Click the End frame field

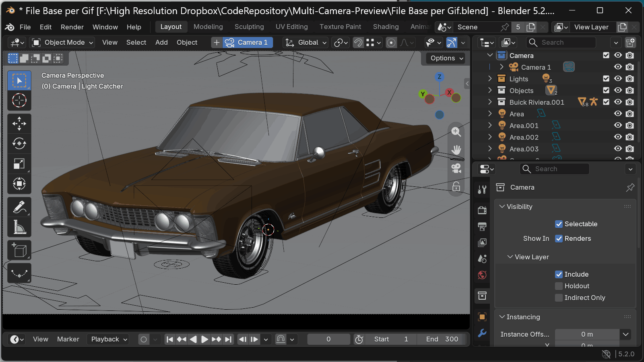click(442, 339)
